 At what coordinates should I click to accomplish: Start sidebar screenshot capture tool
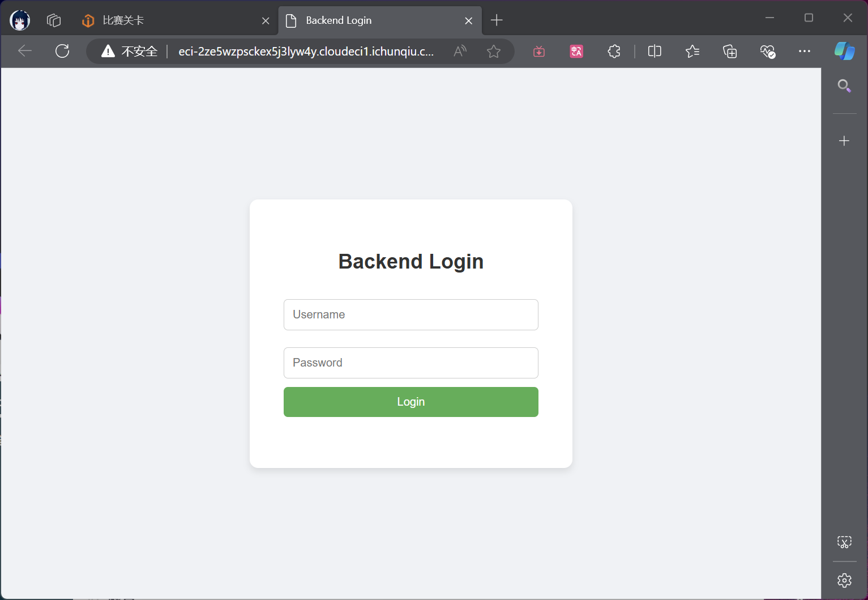click(x=844, y=542)
